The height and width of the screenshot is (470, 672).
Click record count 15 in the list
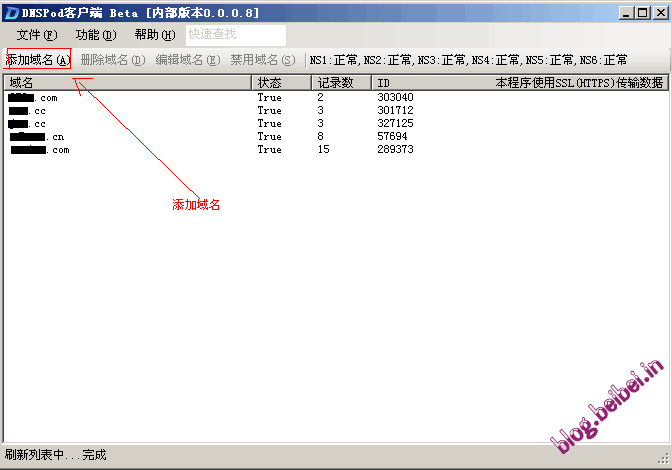tap(324, 149)
